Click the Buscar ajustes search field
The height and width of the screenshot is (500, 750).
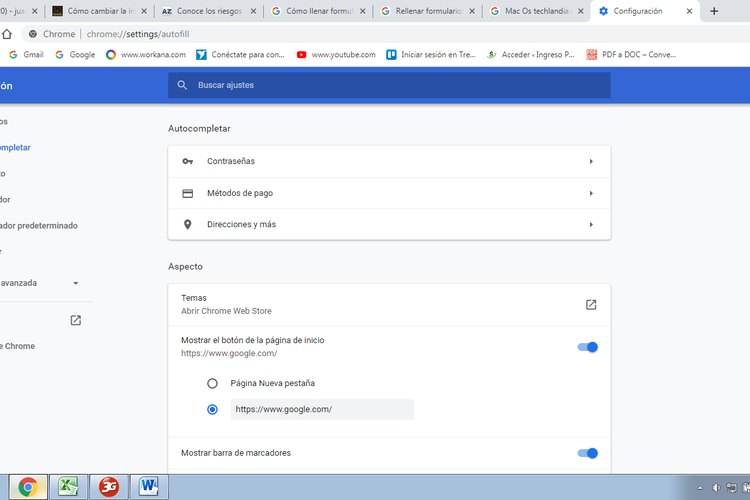pyautogui.click(x=389, y=85)
